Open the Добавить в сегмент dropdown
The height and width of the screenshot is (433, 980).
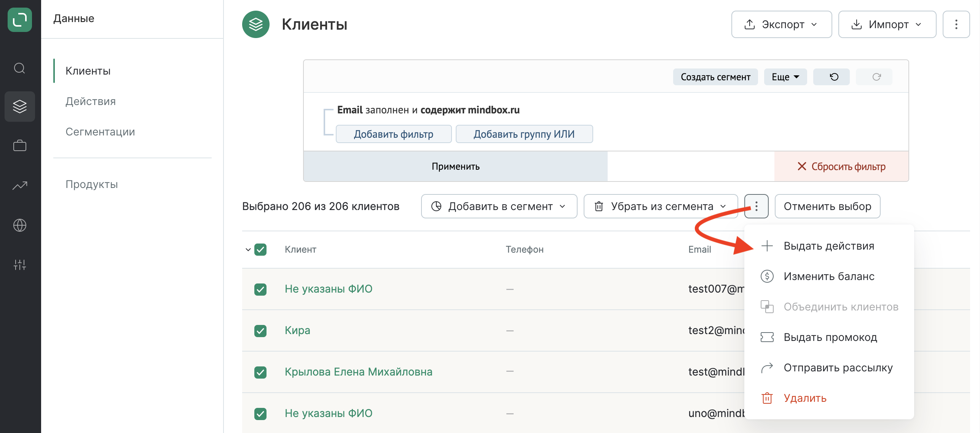[x=499, y=206]
